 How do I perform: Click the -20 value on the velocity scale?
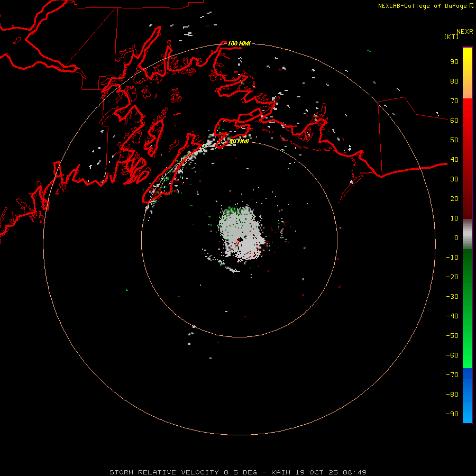(452, 277)
